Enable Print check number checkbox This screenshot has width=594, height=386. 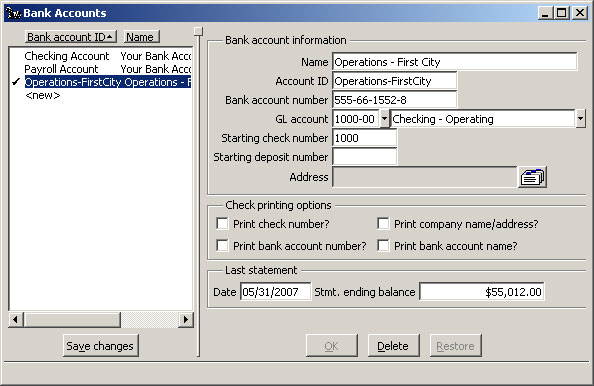click(x=222, y=223)
